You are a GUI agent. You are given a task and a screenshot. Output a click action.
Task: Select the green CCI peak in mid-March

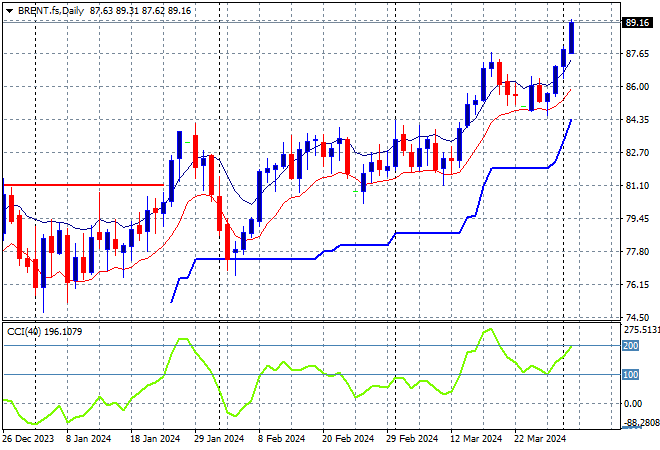click(x=490, y=329)
